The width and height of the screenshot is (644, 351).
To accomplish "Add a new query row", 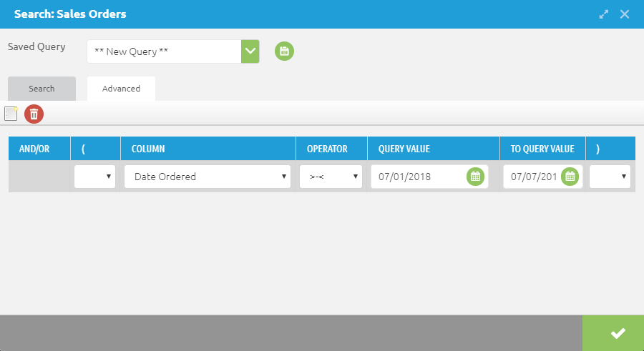I will click(11, 114).
